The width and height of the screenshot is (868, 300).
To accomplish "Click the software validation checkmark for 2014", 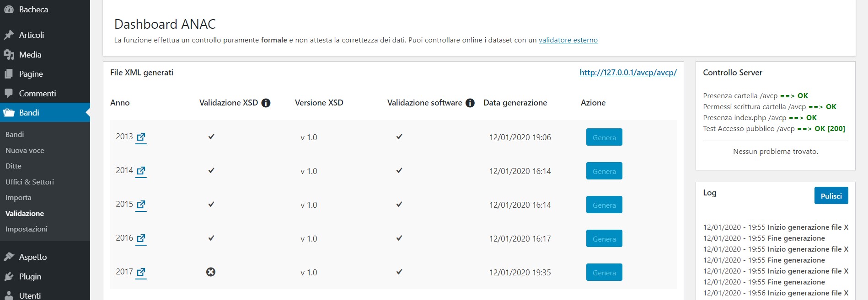I will [x=399, y=170].
